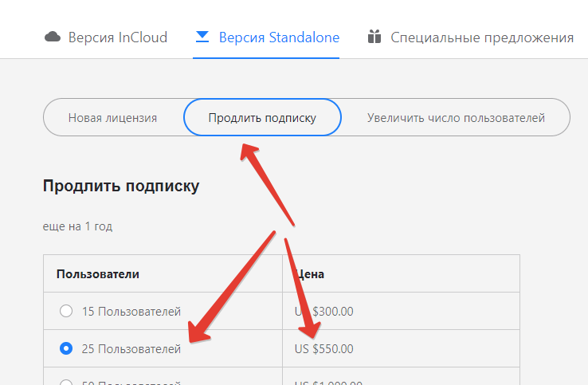Click the download arrow icon beside Версия Standalone
Viewport: 588px width, 385px height.
pyautogui.click(x=202, y=37)
